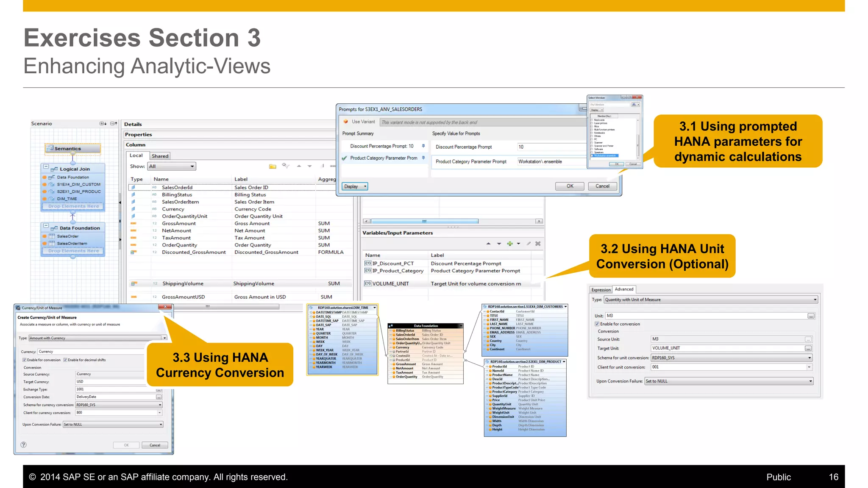Click green plus to add an input parameter
This screenshot has width=868, height=488.
pos(510,244)
